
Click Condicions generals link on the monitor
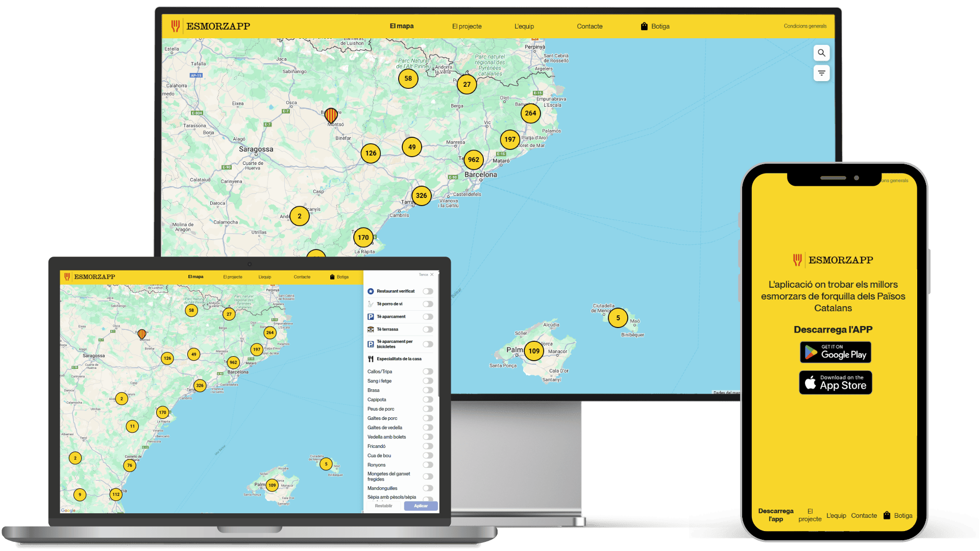click(x=805, y=26)
